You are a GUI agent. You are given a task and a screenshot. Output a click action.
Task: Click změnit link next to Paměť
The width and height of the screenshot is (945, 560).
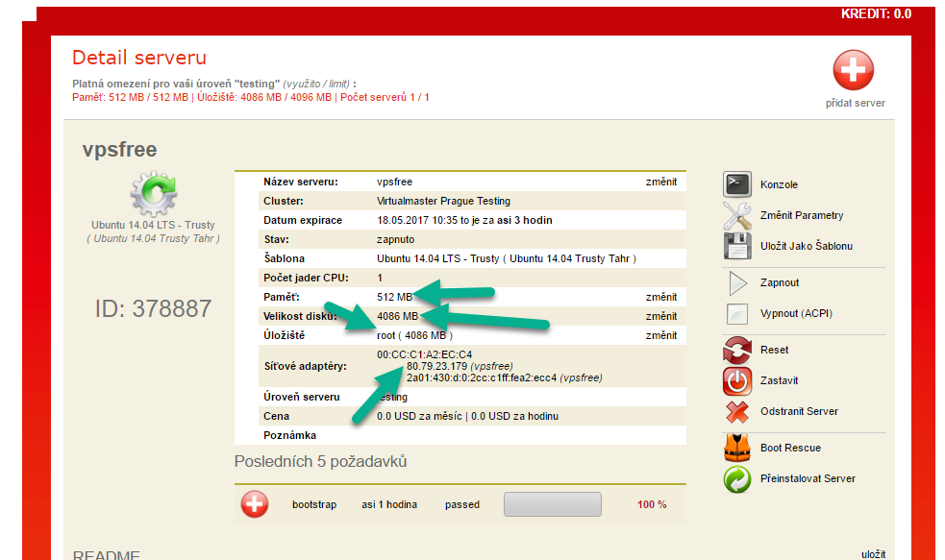(660, 297)
